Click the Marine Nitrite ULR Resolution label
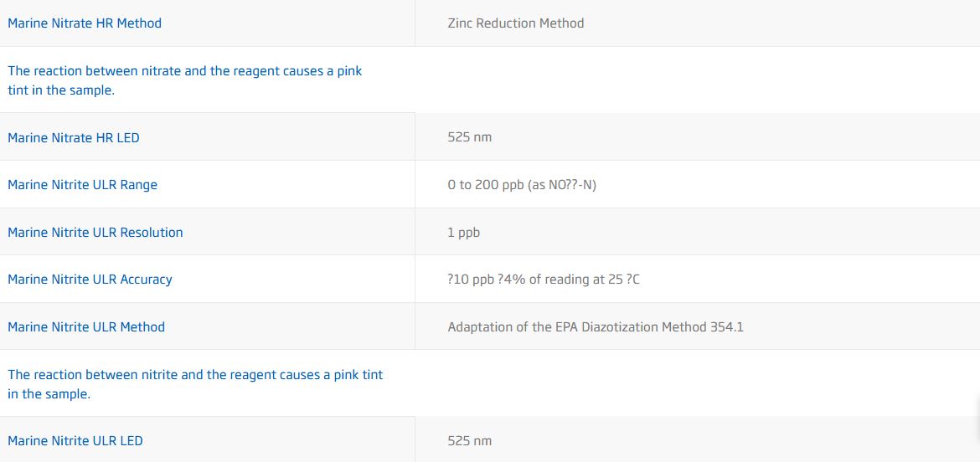The image size is (980, 462). tap(95, 233)
